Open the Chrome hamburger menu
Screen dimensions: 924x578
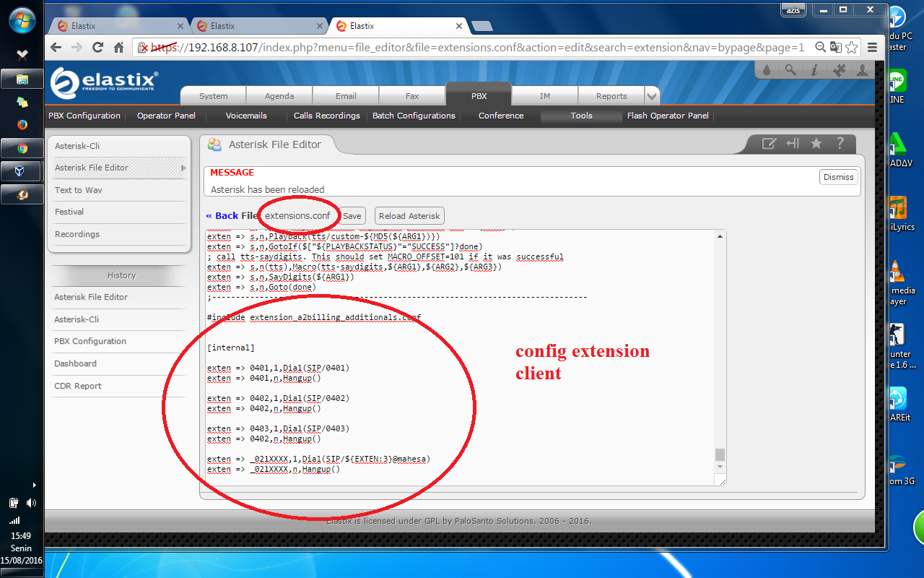click(873, 48)
